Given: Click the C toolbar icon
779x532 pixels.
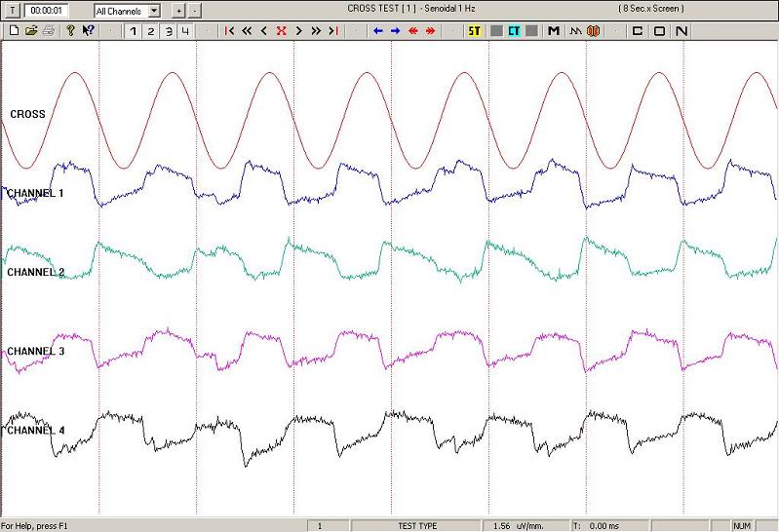Looking at the screenshot, I should tap(637, 31).
